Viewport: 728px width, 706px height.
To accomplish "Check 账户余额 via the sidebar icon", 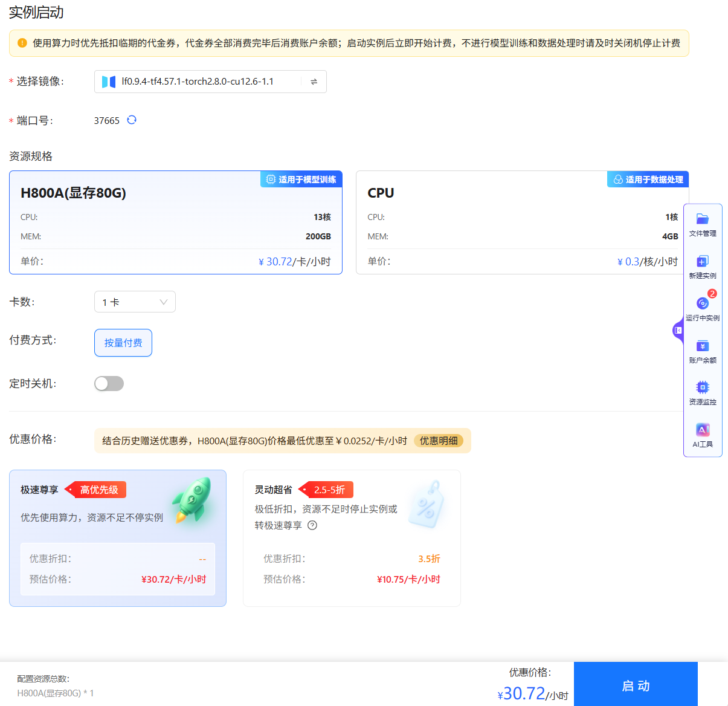I will (x=702, y=351).
